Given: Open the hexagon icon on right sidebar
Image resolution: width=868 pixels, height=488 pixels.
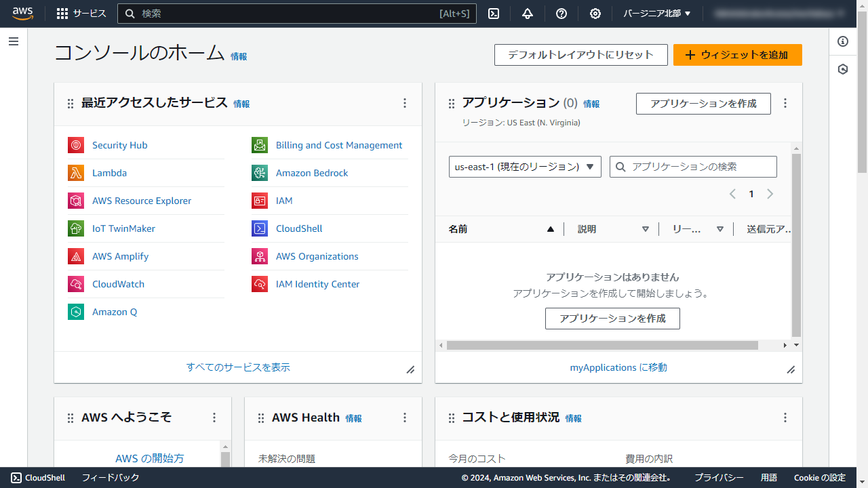Looking at the screenshot, I should tap(843, 69).
